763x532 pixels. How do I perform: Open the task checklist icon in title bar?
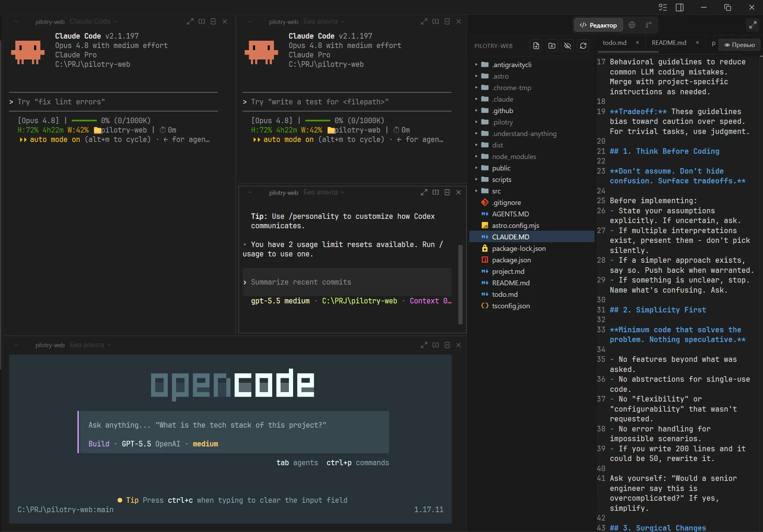pyautogui.click(x=663, y=8)
